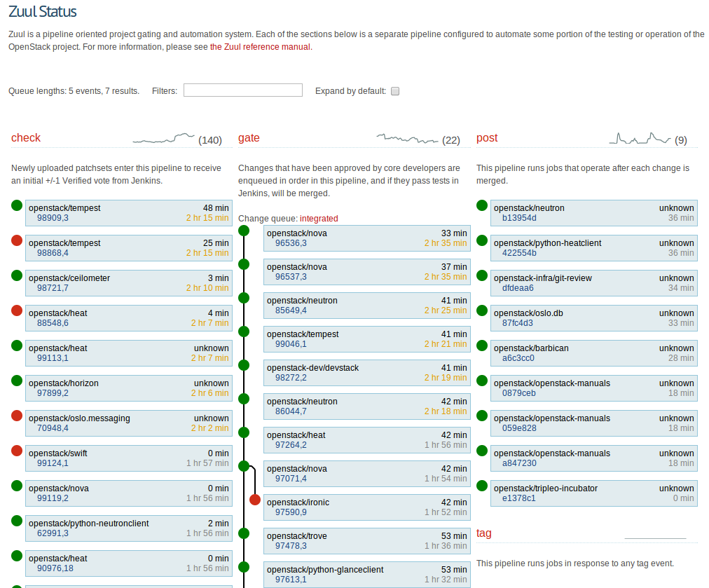Open change link 97264,2 under openstack/heat
The image size is (709, 588).
[x=291, y=445]
